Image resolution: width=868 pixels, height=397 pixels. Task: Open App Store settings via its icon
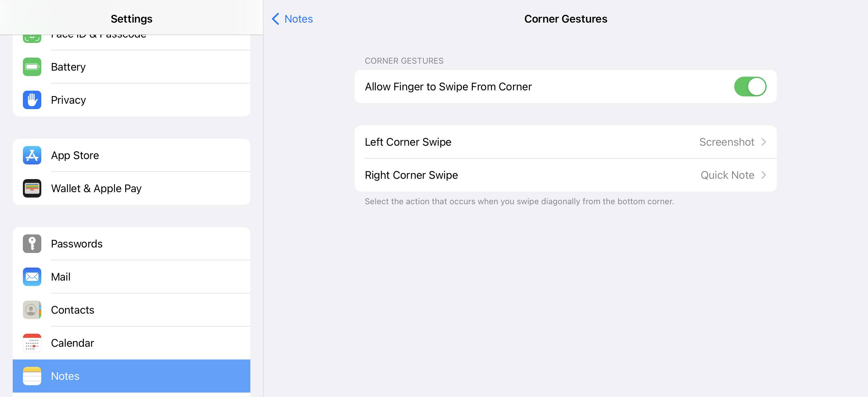[32, 155]
